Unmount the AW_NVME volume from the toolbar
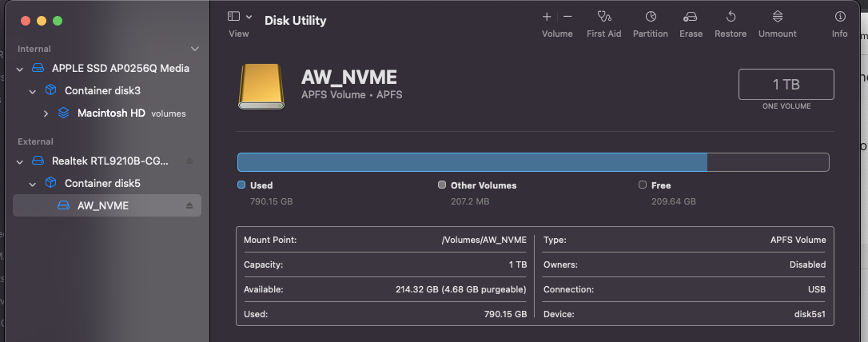This screenshot has height=342, width=868. point(777,17)
